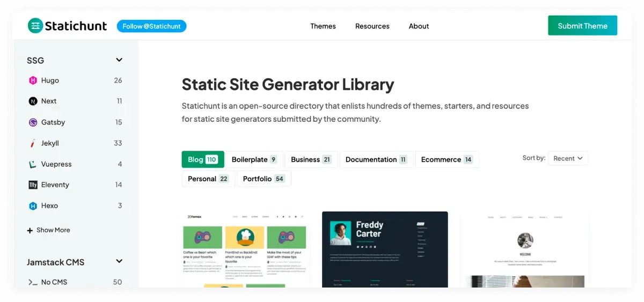Click the Statichunt logo icon
The width and height of the screenshot is (644, 302).
35,26
